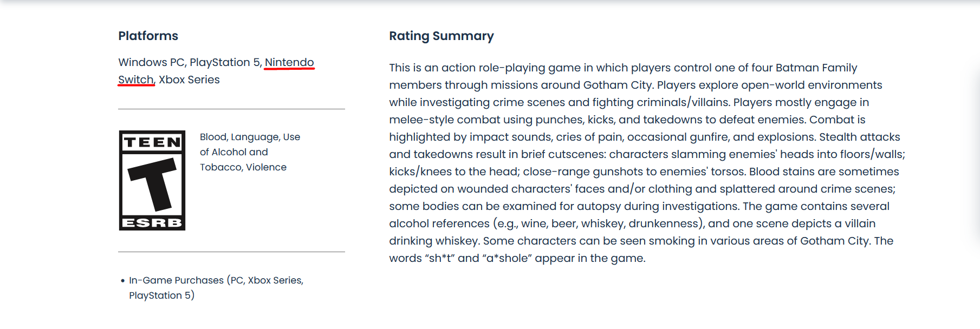The height and width of the screenshot is (329, 980).
Task: Click the words Batman Family in summary
Action: (x=816, y=68)
